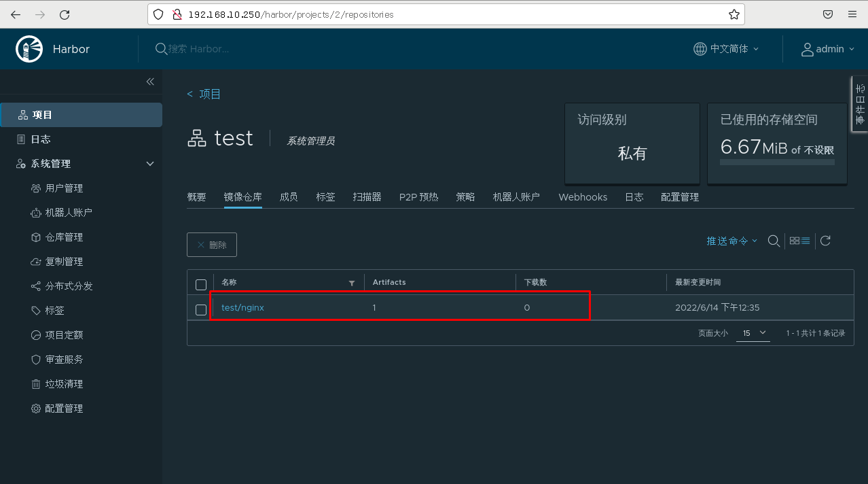
Task: Click the Harbor logo icon
Action: pyautogui.click(x=29, y=49)
